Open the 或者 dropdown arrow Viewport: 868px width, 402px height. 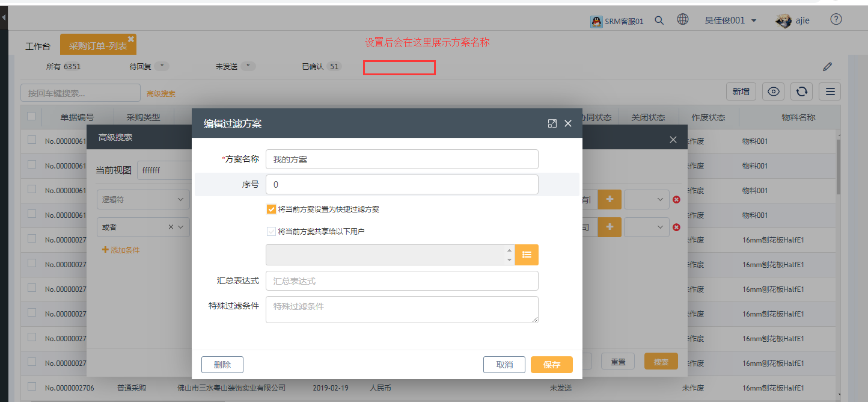point(182,227)
